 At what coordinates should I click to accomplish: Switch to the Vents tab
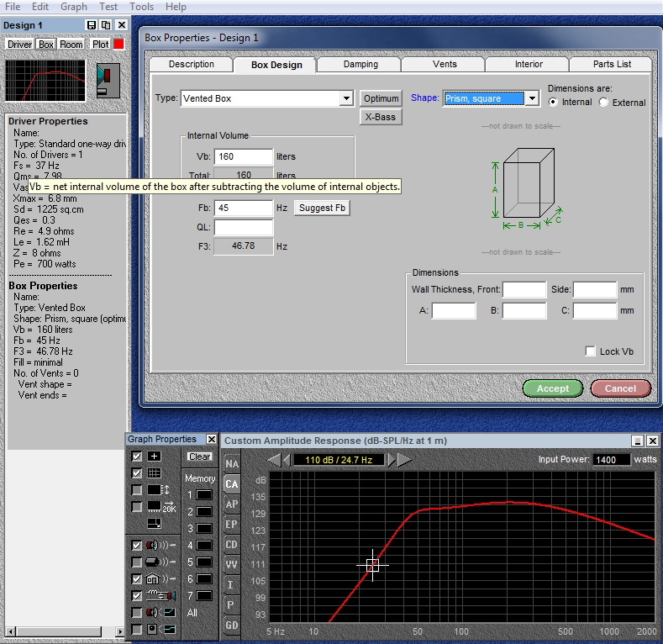point(445,64)
